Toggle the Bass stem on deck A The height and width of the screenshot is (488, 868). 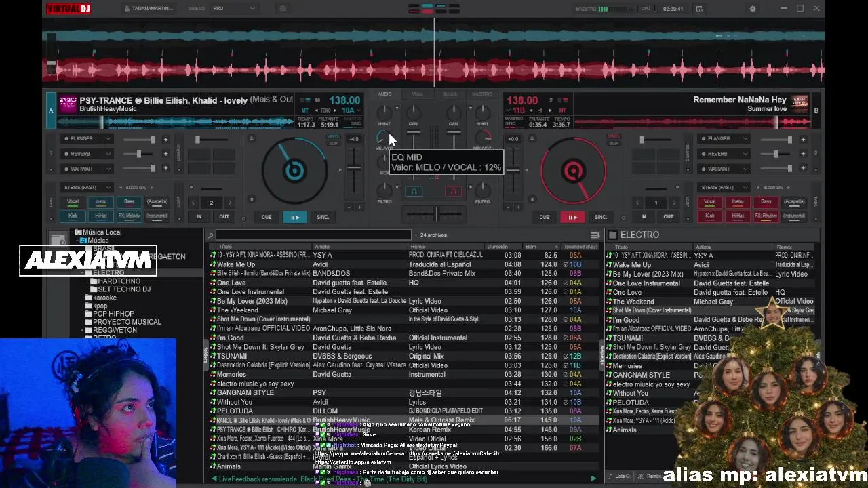129,201
